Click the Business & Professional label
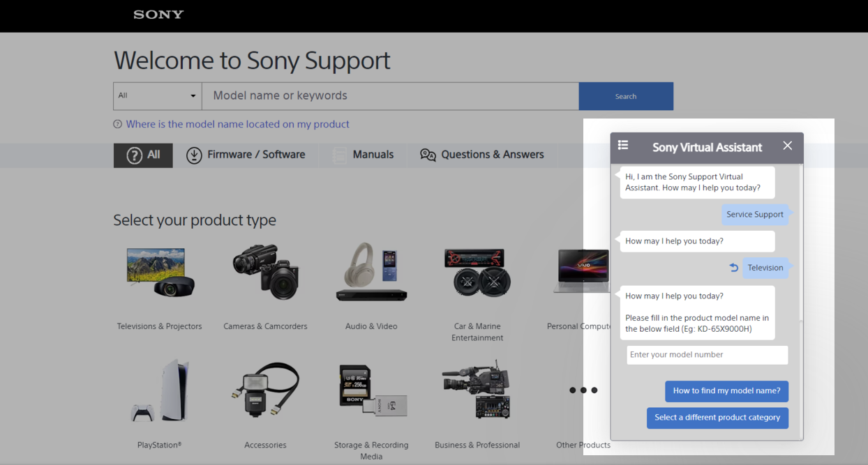Viewport: 868px width, 465px height. (x=477, y=445)
